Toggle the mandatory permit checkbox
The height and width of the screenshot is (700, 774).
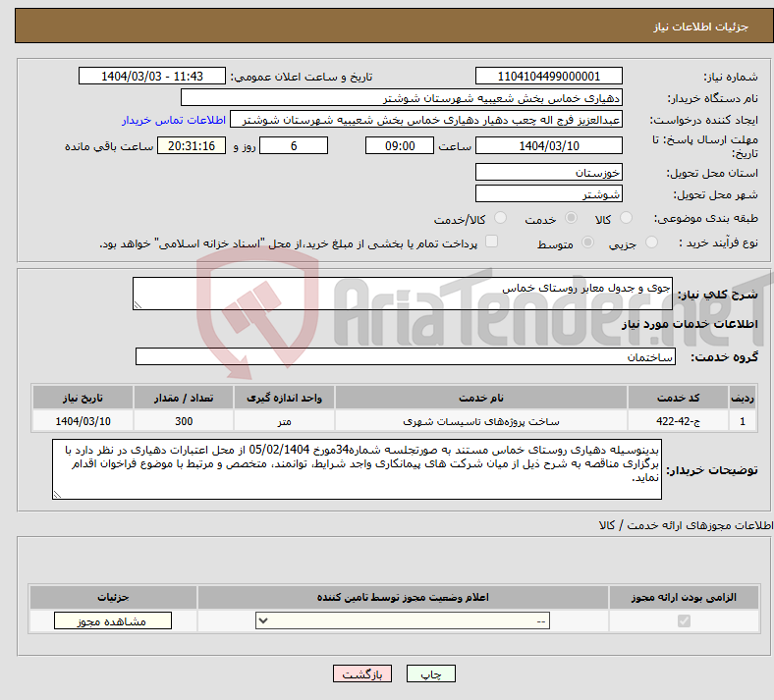click(684, 620)
